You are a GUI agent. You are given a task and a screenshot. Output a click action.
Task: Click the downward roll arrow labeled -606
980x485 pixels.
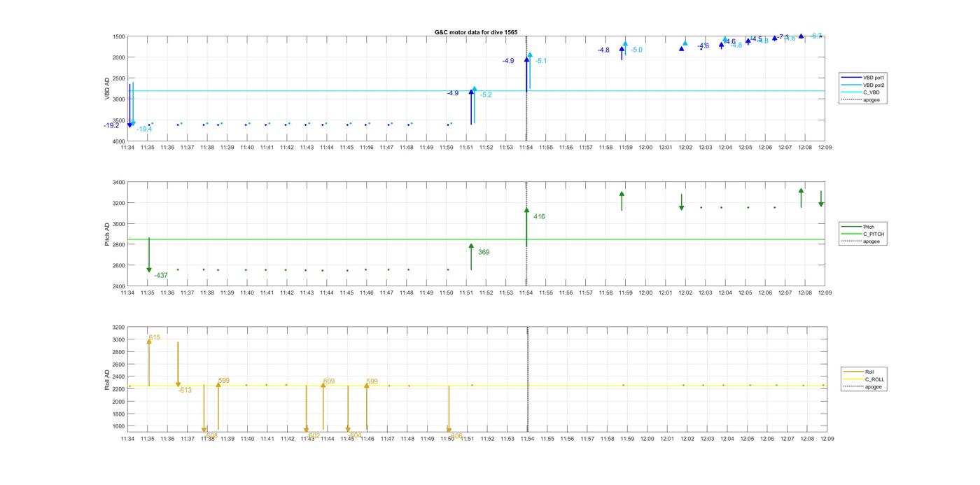(449, 409)
